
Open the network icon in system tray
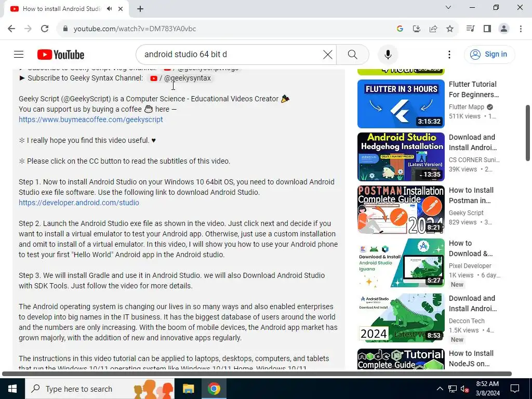[453, 389]
